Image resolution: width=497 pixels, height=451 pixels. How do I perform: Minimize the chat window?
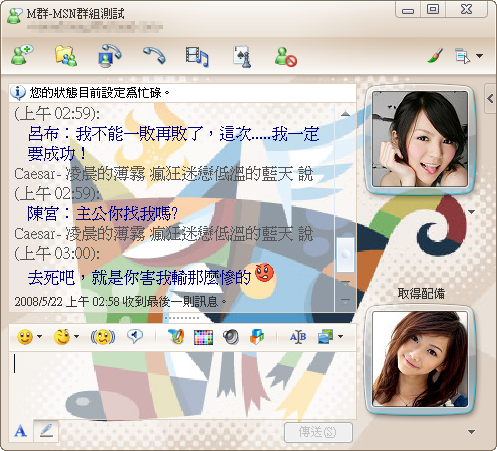408,10
